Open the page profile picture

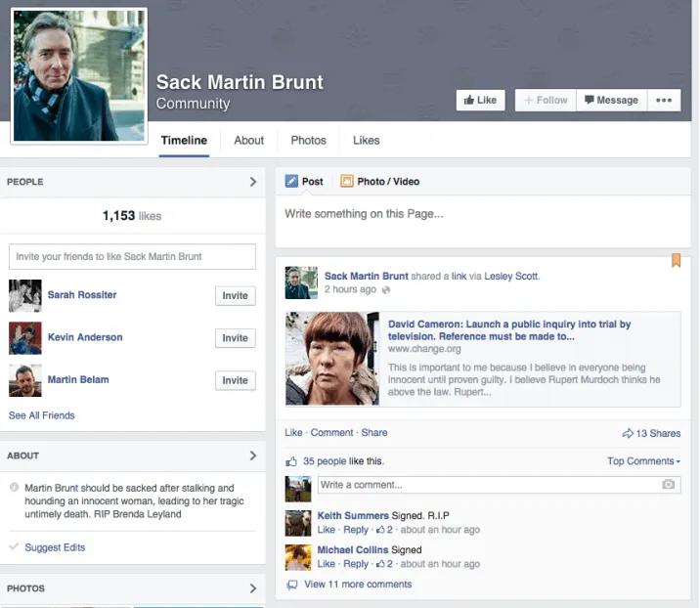[x=79, y=76]
